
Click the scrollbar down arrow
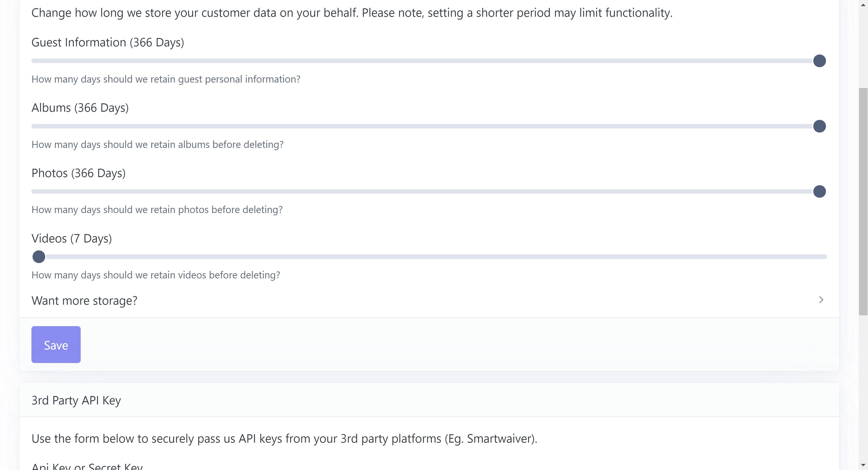coord(863,465)
